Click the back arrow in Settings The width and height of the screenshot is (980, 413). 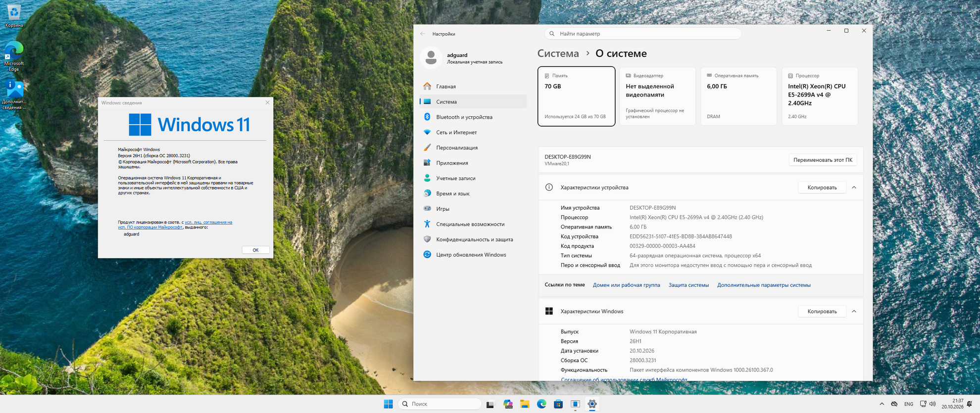pyautogui.click(x=422, y=34)
